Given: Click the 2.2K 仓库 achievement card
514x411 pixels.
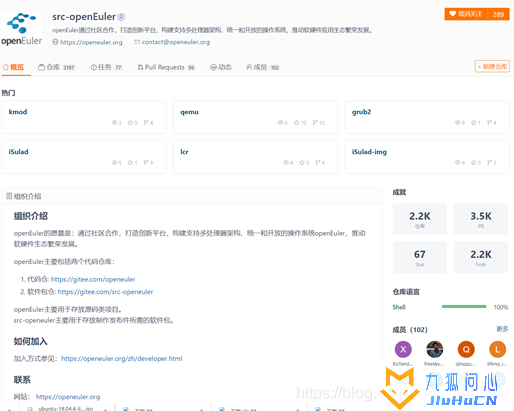Looking at the screenshot, I should tap(420, 219).
